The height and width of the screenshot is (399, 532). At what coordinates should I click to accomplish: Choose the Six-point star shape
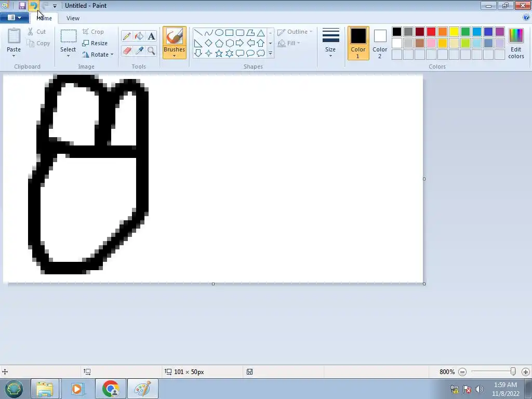pyautogui.click(x=229, y=54)
